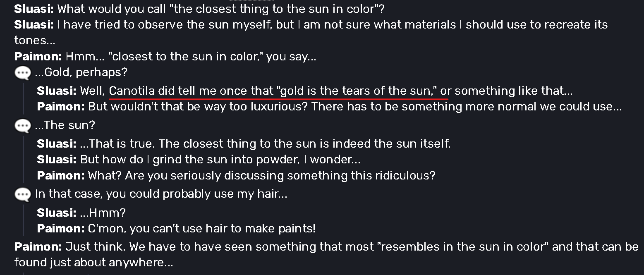Click Paimon's name before "What? Are you seriously"
The image size is (644, 275).
point(61,175)
